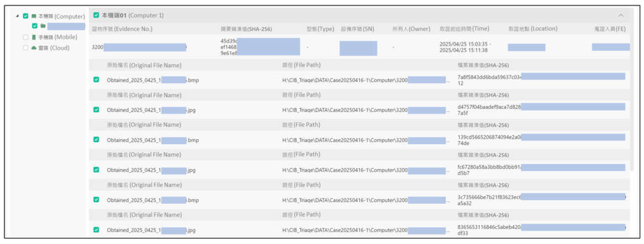Screen dimensions: 644x244
Task: Click the Mobile phone icon in tree
Action: point(34,37)
